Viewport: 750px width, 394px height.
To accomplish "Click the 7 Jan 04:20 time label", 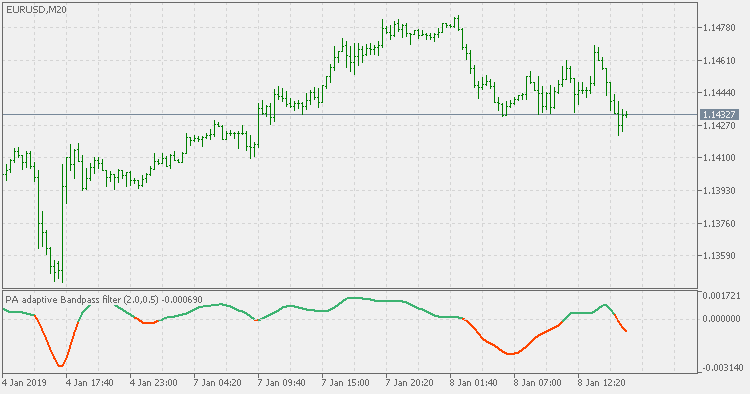I will coord(218,383).
